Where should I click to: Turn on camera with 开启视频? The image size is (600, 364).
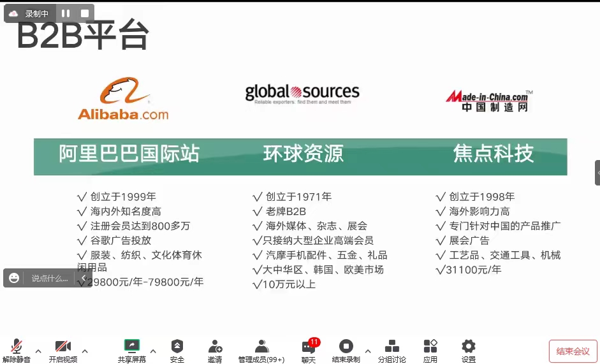(x=62, y=350)
